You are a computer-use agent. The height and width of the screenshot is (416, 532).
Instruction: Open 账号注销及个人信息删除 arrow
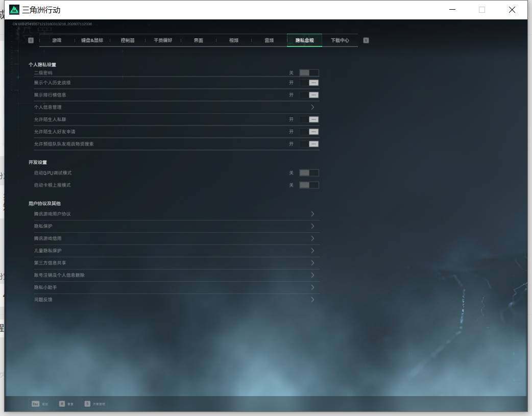(x=312, y=275)
